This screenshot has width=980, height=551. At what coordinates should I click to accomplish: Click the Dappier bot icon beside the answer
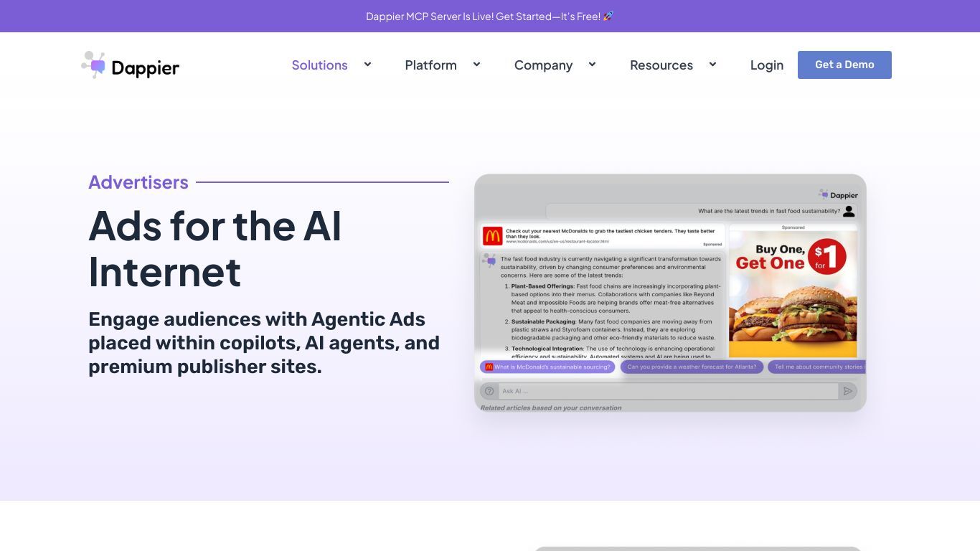coord(490,260)
